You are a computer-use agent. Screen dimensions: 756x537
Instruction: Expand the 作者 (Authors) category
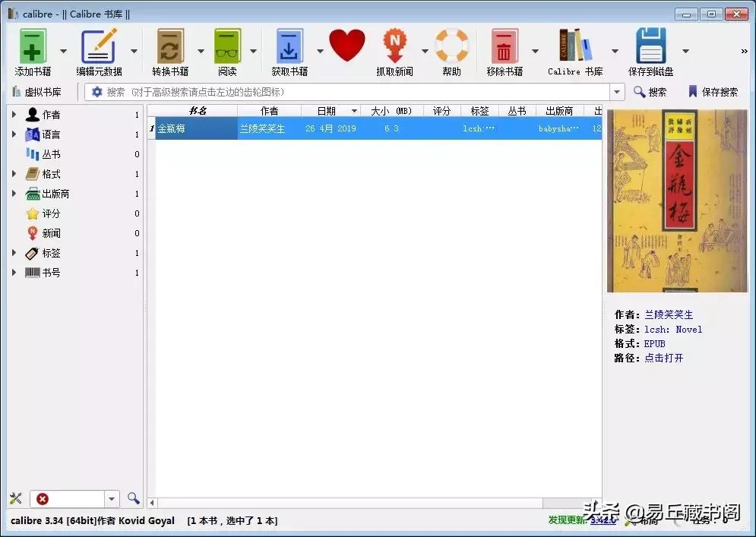pyautogui.click(x=13, y=114)
